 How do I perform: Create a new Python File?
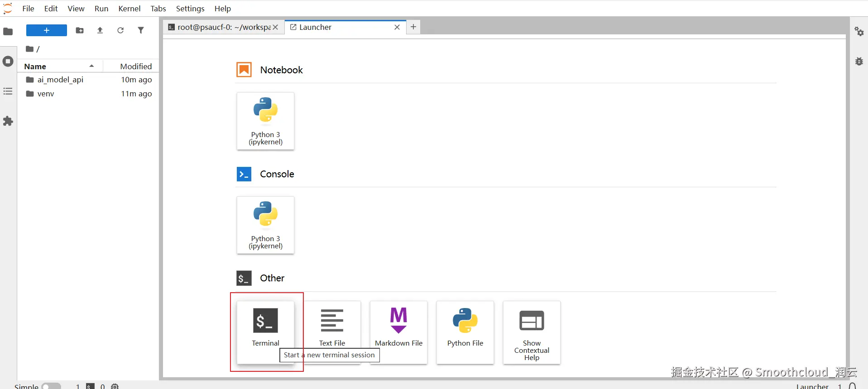(465, 332)
